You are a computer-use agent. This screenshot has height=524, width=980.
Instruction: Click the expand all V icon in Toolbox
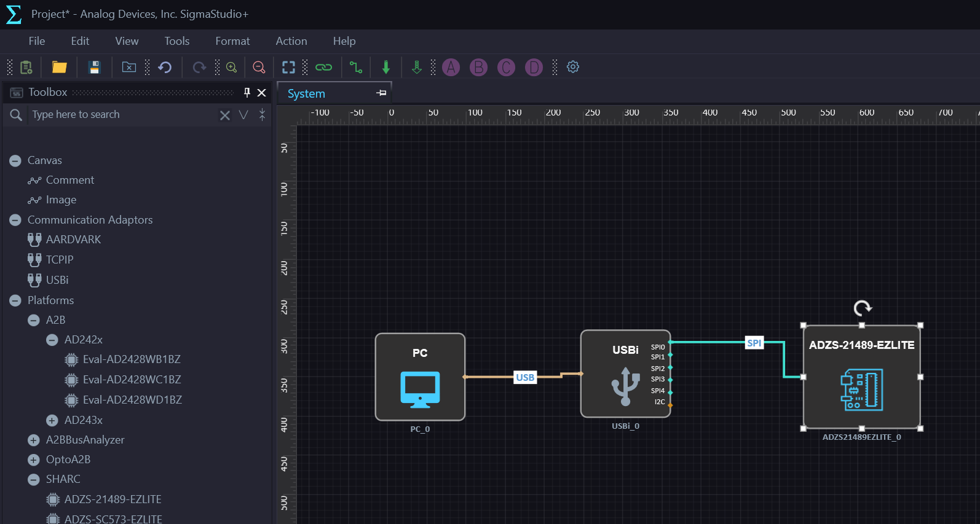[x=243, y=115]
